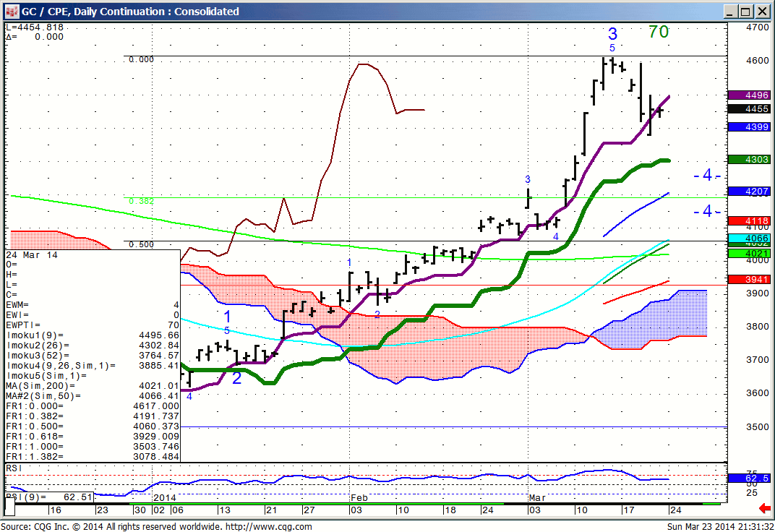The height and width of the screenshot is (532, 775).
Task: Click the 'MA(Sim,200)=' value 4021.01
Action: coord(159,386)
